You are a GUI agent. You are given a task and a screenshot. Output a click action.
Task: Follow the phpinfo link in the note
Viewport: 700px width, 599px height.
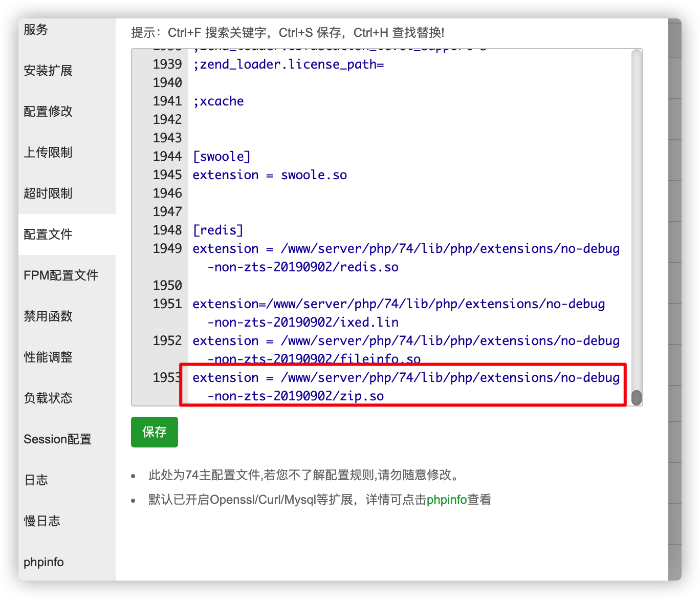pos(447,499)
